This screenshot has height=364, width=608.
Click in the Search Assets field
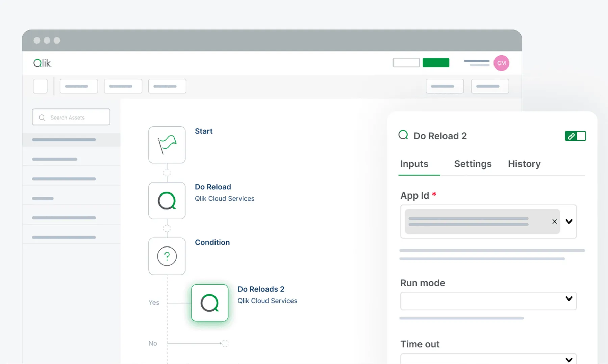pos(71,117)
